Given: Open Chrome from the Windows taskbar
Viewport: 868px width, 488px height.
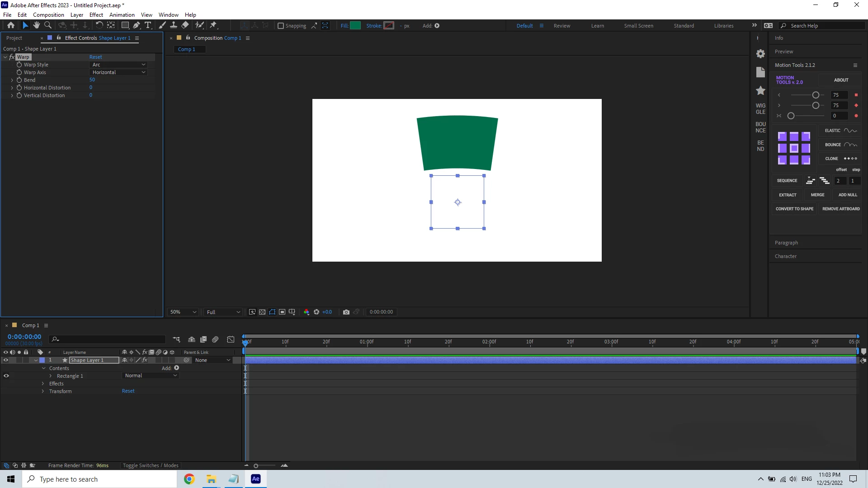Looking at the screenshot, I should coord(189,479).
